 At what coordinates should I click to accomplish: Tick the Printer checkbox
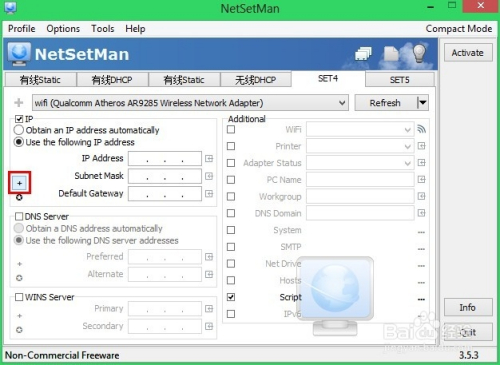(231, 146)
